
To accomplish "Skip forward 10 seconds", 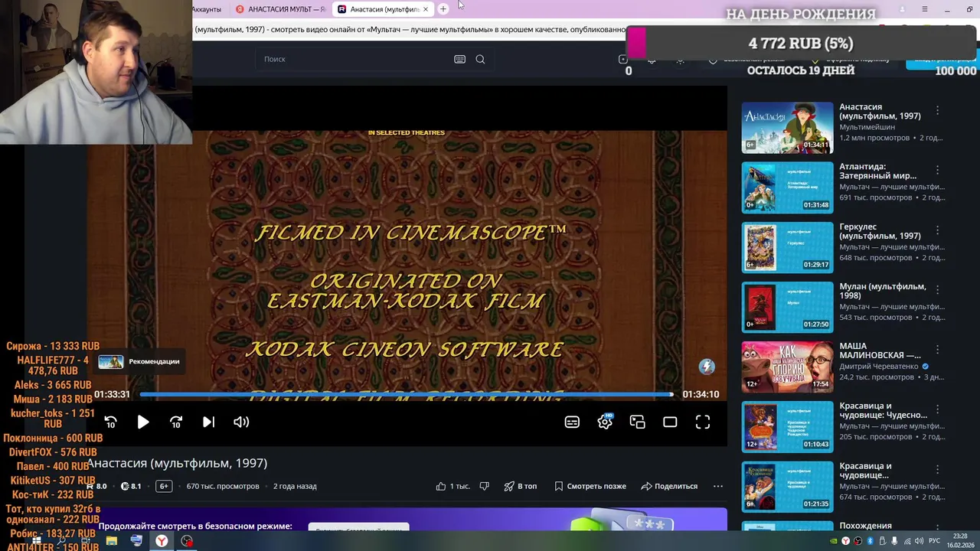I will 176,422.
